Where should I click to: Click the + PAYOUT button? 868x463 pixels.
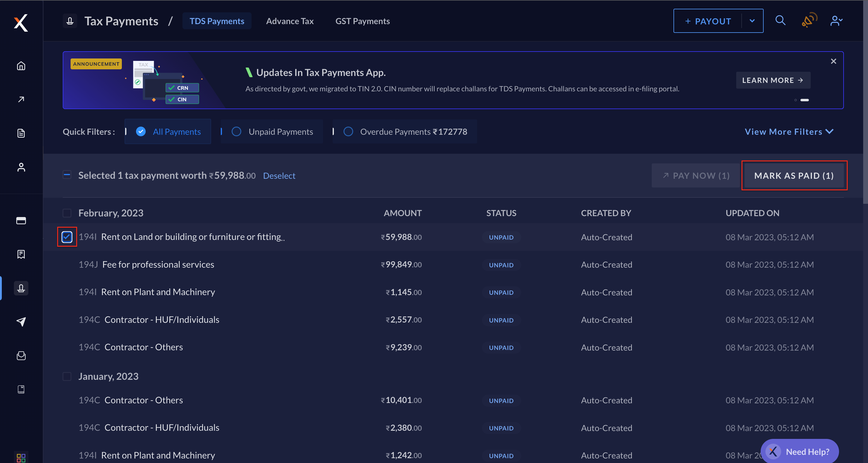pyautogui.click(x=708, y=21)
